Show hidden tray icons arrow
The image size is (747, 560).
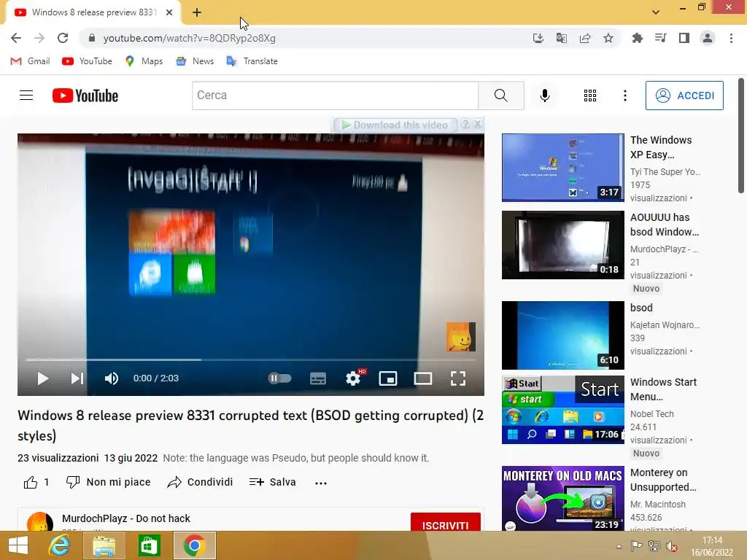619,546
